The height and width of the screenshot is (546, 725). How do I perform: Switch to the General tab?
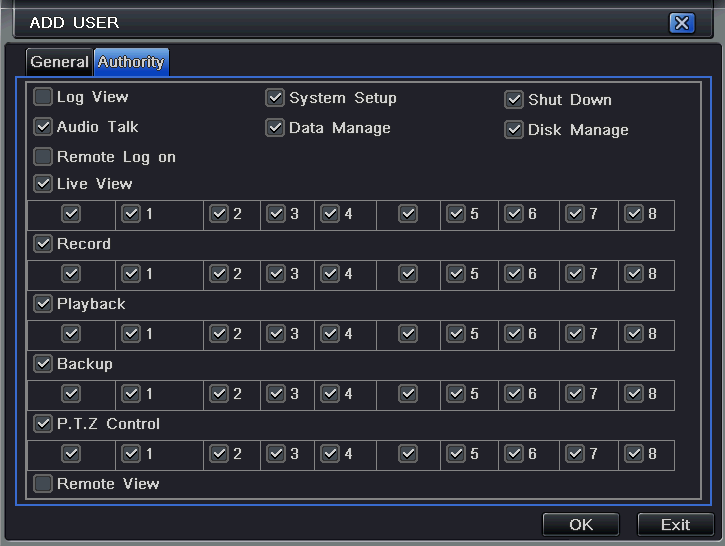[59, 61]
